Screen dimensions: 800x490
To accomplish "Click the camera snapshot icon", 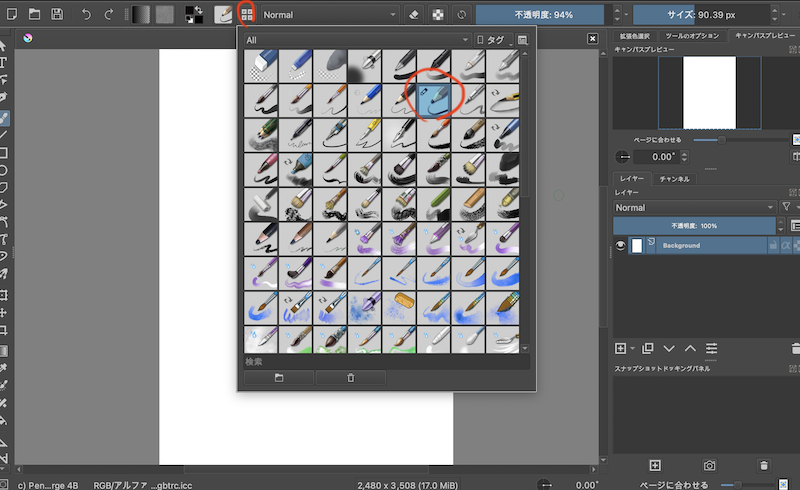I will point(709,465).
